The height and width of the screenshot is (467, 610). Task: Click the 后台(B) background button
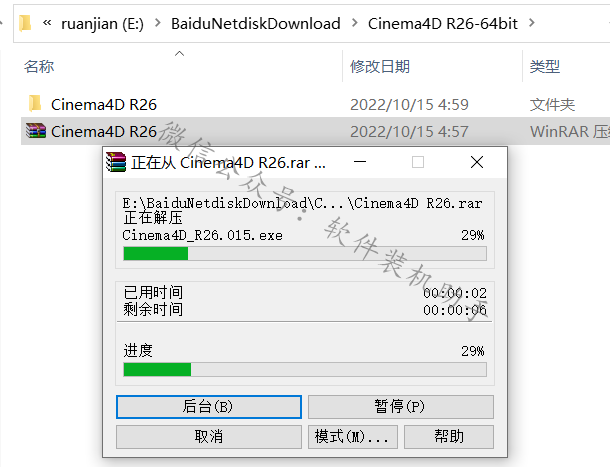[x=209, y=407]
